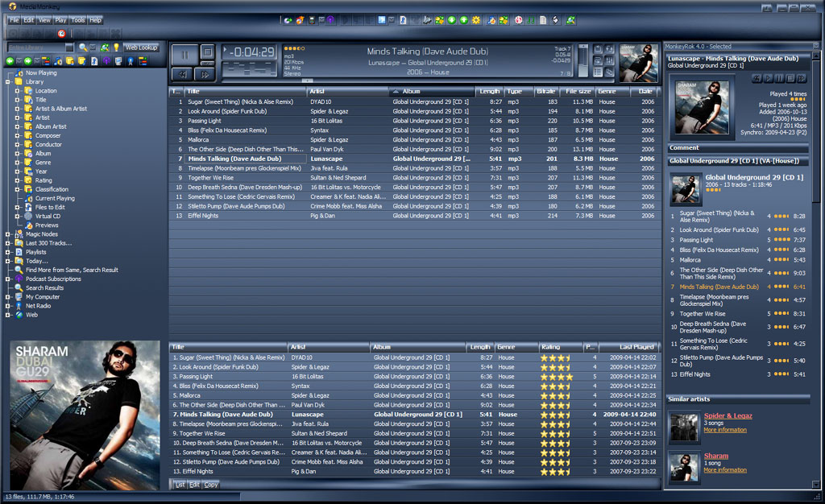Click the green down arrow icon in the top toolbar
825x504 pixels.
[451, 20]
